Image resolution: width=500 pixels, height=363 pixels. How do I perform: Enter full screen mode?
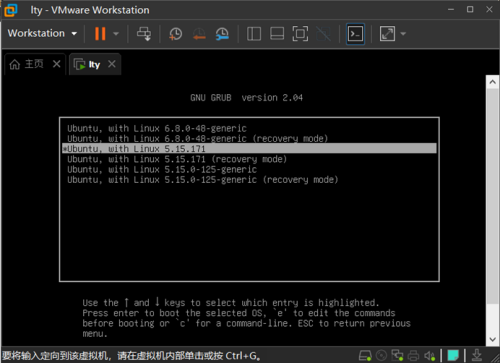point(300,34)
